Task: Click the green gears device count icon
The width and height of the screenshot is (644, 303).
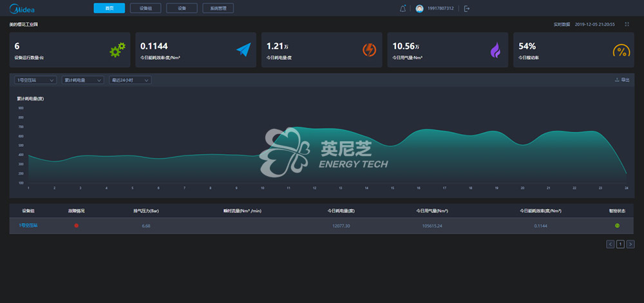Action: coord(117,50)
